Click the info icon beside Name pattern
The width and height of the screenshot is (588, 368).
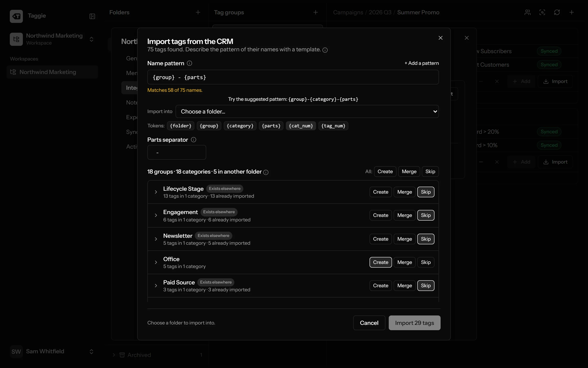(x=189, y=63)
